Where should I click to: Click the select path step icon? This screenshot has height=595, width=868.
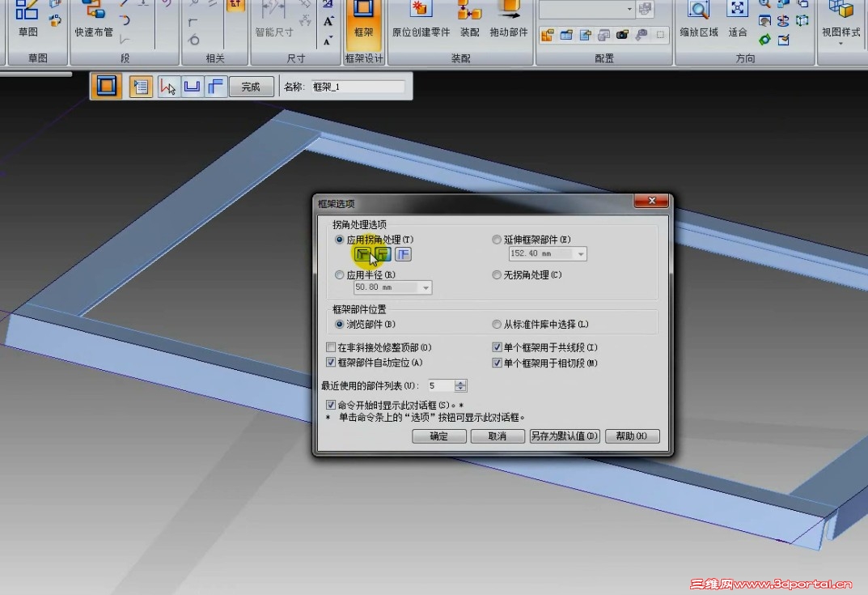[x=167, y=87]
